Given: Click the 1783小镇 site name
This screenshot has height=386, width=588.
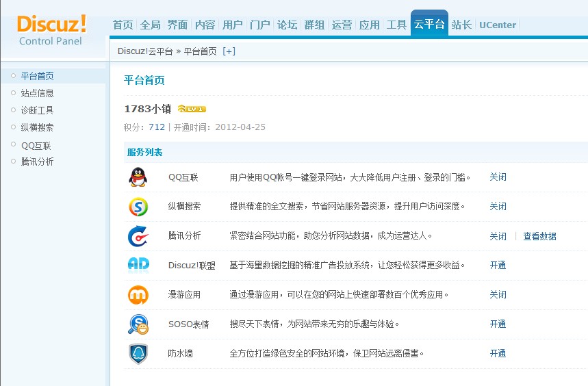Looking at the screenshot, I should point(148,109).
